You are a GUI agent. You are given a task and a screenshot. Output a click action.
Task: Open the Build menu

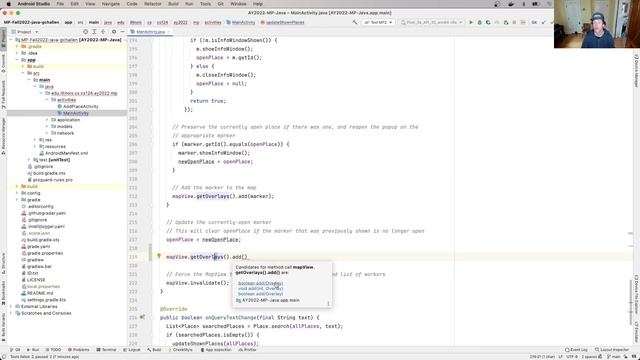[x=173, y=4]
